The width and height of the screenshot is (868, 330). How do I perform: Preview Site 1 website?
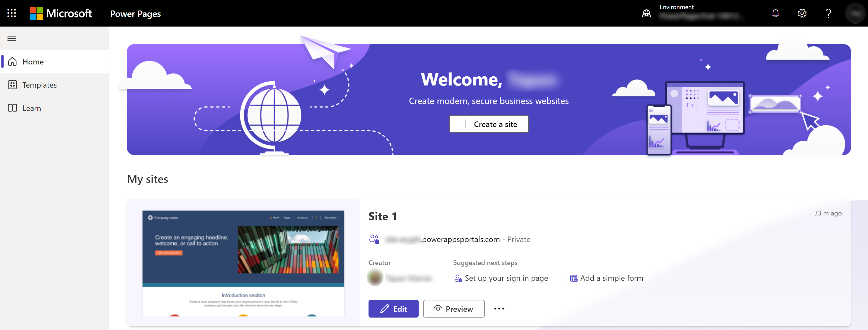453,308
